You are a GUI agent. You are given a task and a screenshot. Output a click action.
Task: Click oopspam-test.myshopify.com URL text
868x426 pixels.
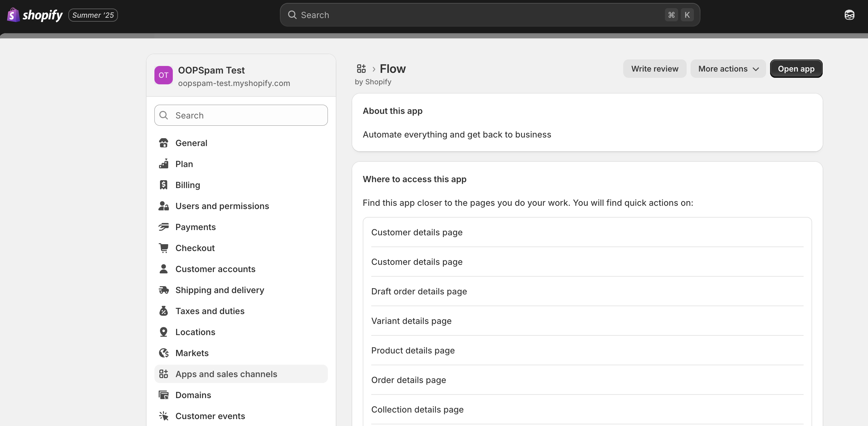234,83
